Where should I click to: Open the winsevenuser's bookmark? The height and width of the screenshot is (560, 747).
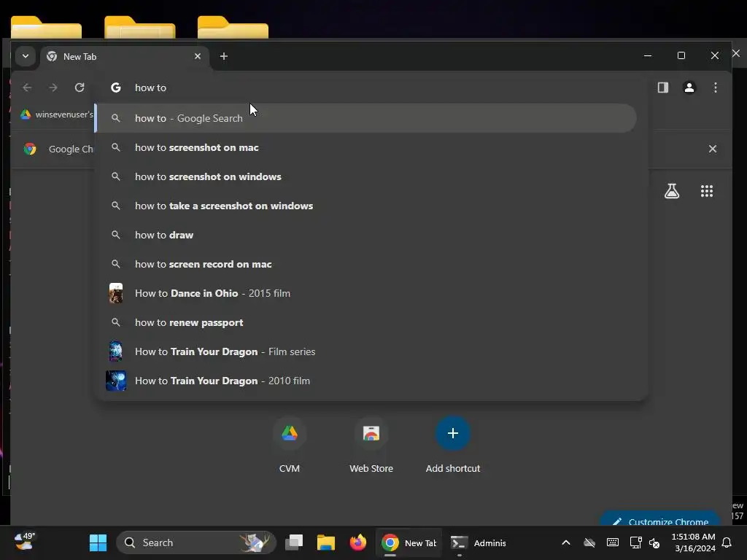coord(57,114)
